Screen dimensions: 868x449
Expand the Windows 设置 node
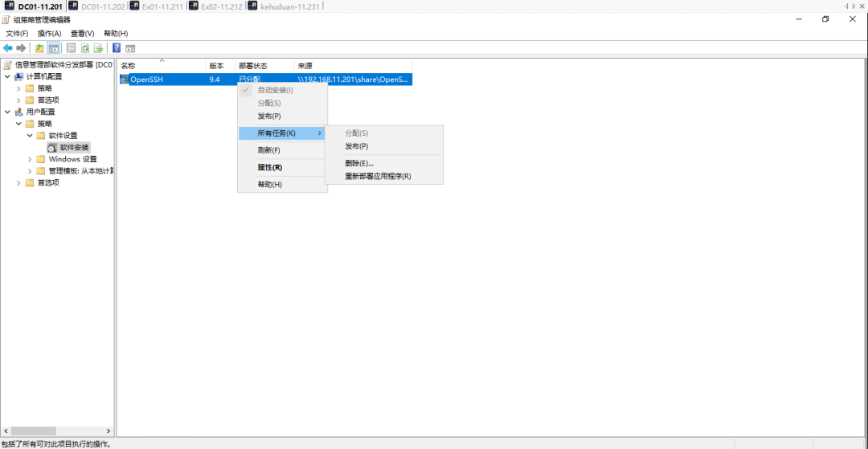(31, 159)
